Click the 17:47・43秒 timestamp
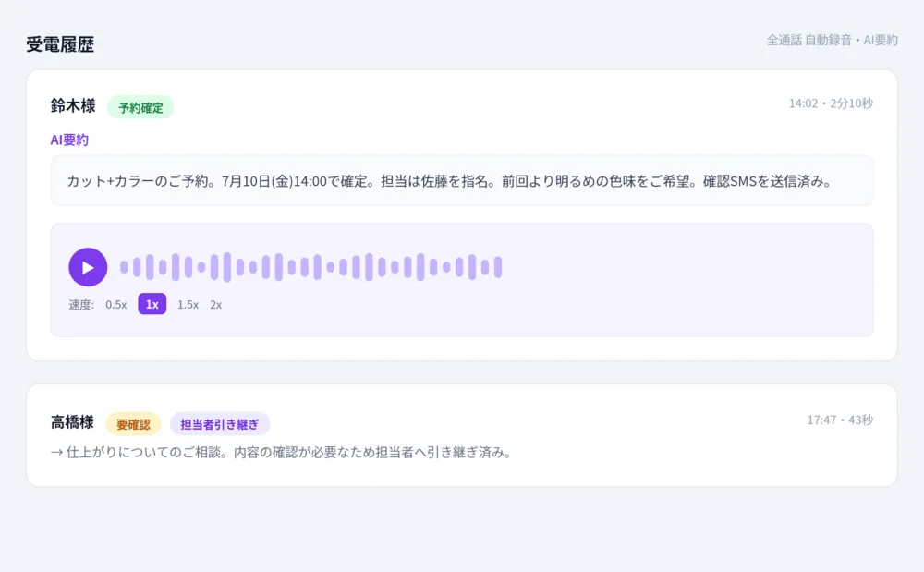924x572 pixels. tap(840, 420)
